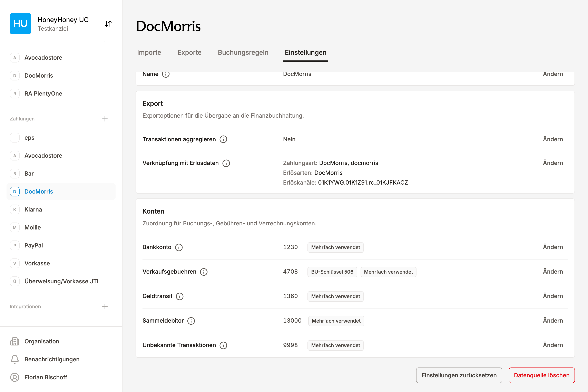
Task: Open eps payment source
Action: tap(61, 138)
